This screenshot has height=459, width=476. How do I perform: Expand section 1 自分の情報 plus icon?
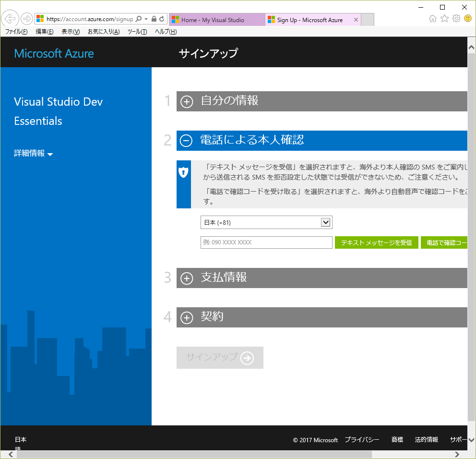pos(187,102)
